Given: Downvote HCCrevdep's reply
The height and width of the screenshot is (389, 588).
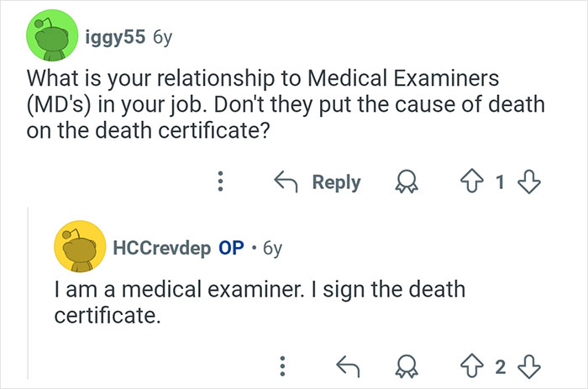Looking at the screenshot, I should (x=532, y=365).
